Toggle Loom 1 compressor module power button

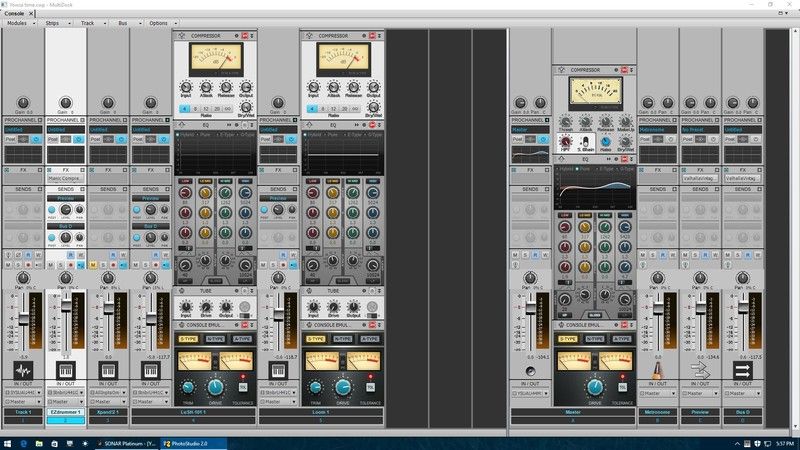click(372, 36)
